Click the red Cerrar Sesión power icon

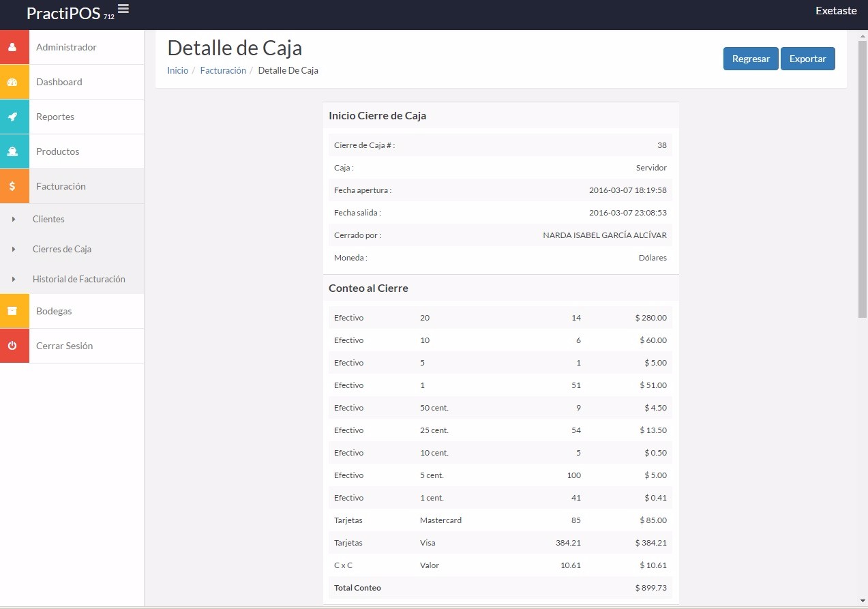(x=14, y=346)
